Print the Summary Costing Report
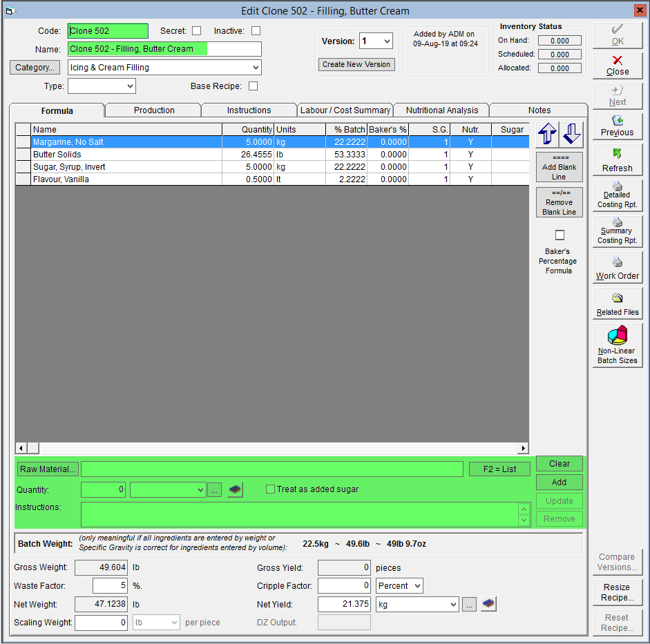Viewport: 650px width, 644px height. point(618,231)
